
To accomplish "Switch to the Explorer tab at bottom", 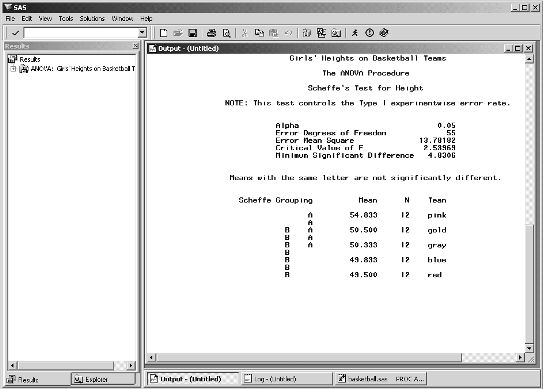I will pos(103,379).
